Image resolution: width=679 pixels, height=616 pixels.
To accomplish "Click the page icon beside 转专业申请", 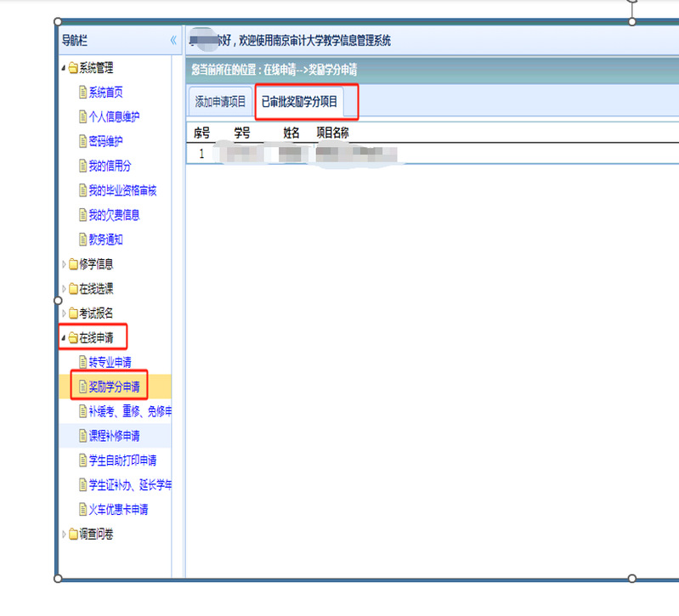I will point(82,363).
